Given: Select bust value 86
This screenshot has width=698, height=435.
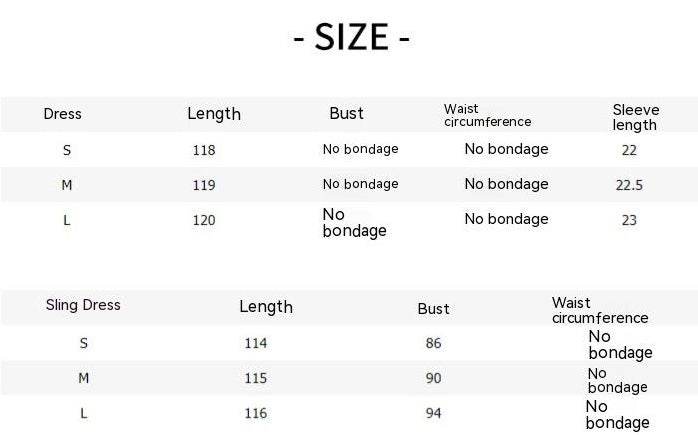Looking at the screenshot, I should (x=433, y=343).
